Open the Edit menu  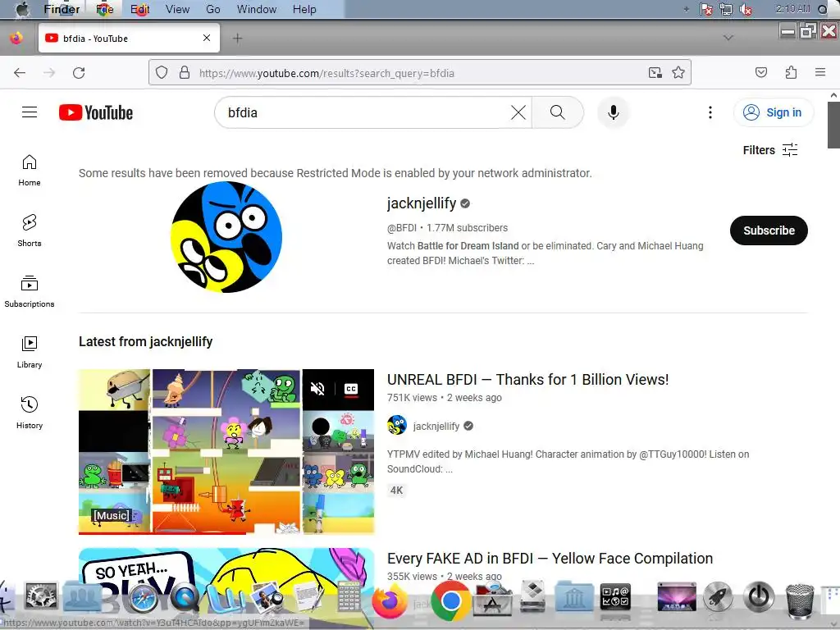tap(139, 9)
